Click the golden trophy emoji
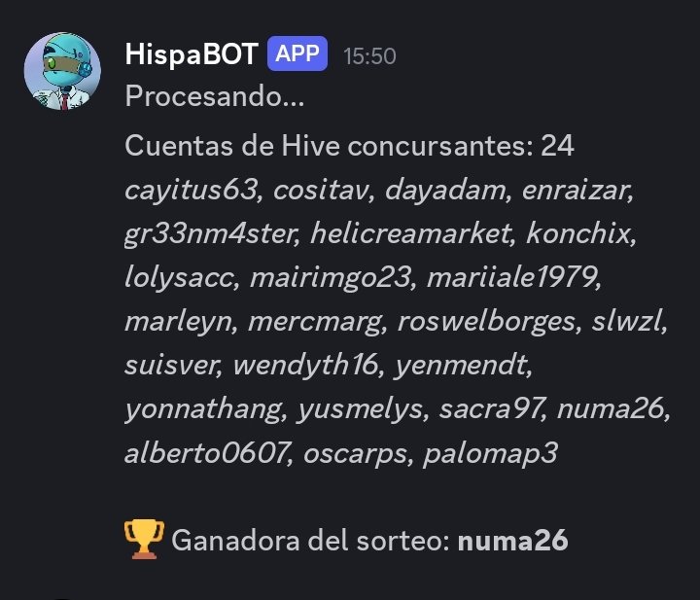Screen dimensions: 700x600 144,539
